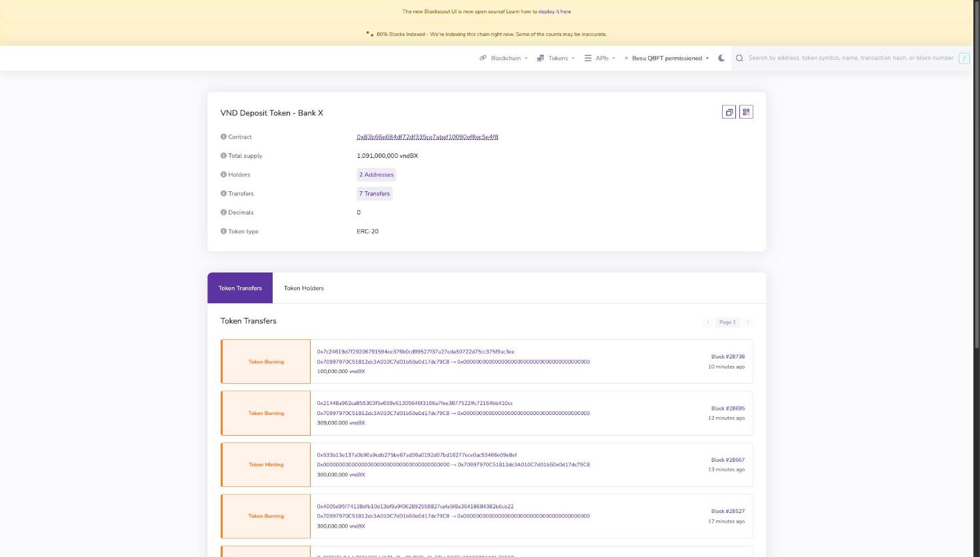Click vndBX symbol in 100,000,000 transfer row
Viewport: 980px width, 557px height.
tap(357, 371)
